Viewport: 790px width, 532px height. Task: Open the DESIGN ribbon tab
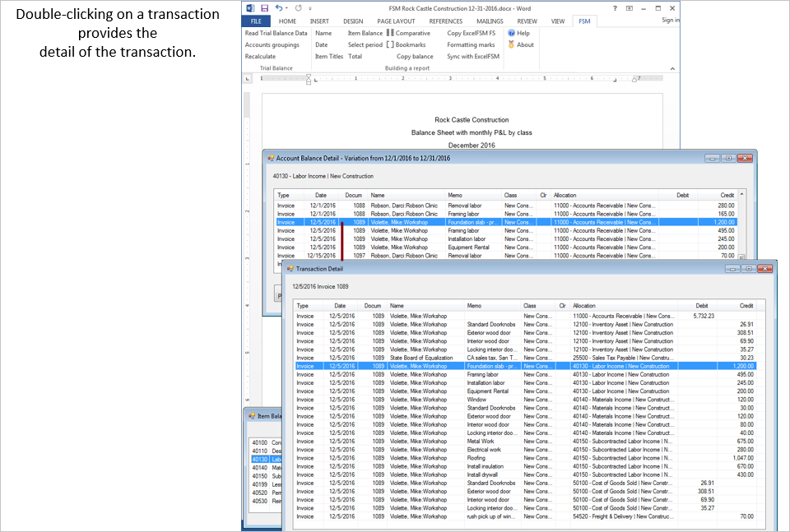tap(353, 21)
